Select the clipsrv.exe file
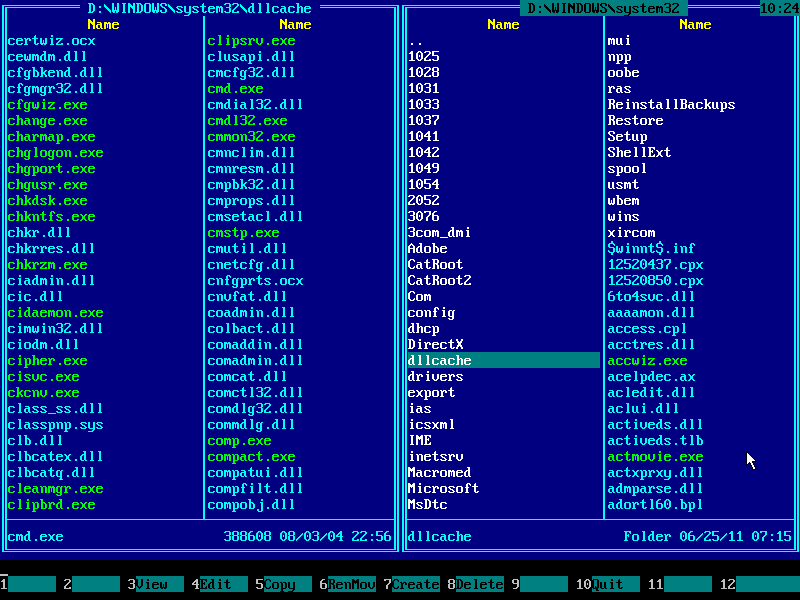Screen dimensions: 800x600 pos(252,41)
